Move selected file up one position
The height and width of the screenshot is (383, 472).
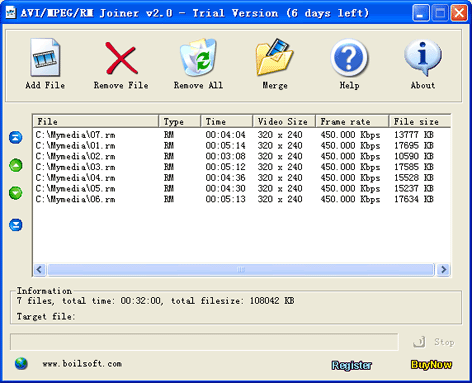point(16,165)
